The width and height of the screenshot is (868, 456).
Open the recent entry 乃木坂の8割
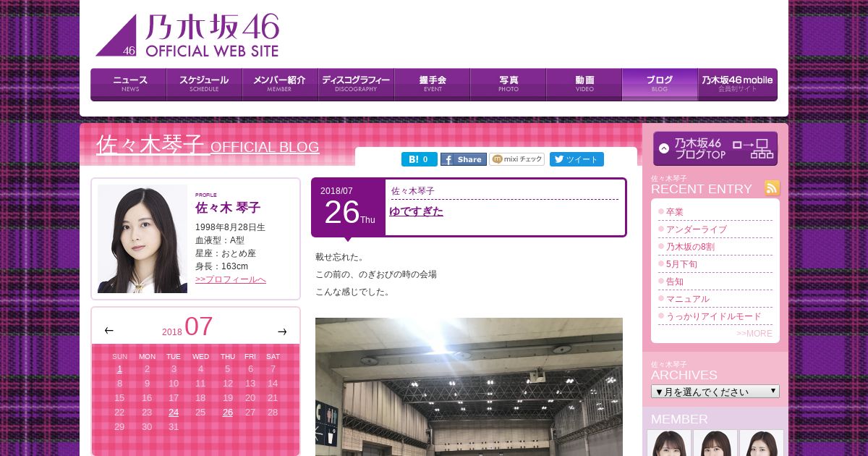(x=690, y=247)
